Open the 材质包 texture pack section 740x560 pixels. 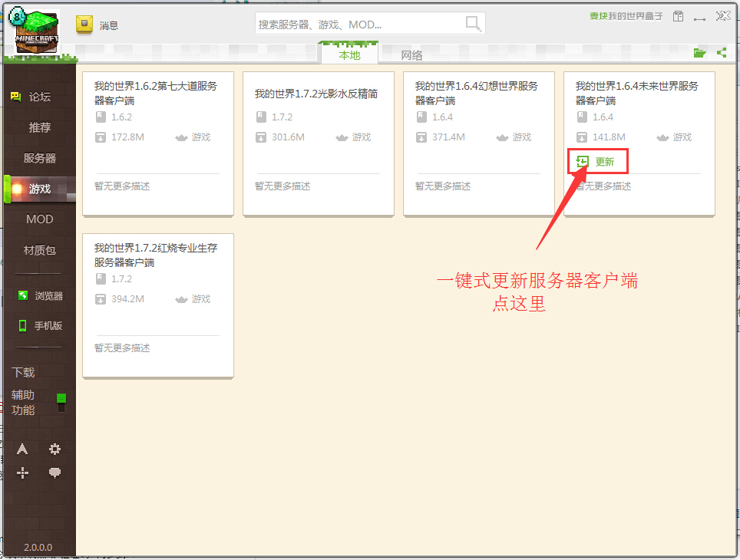coord(39,249)
